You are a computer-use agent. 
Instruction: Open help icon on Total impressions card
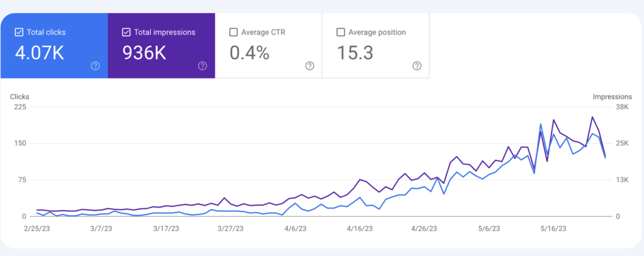tap(203, 66)
